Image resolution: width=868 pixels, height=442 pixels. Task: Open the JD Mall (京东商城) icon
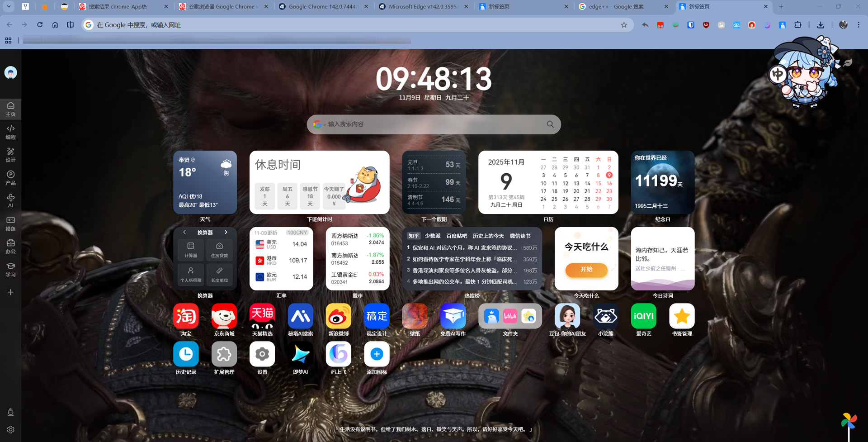[x=224, y=316]
